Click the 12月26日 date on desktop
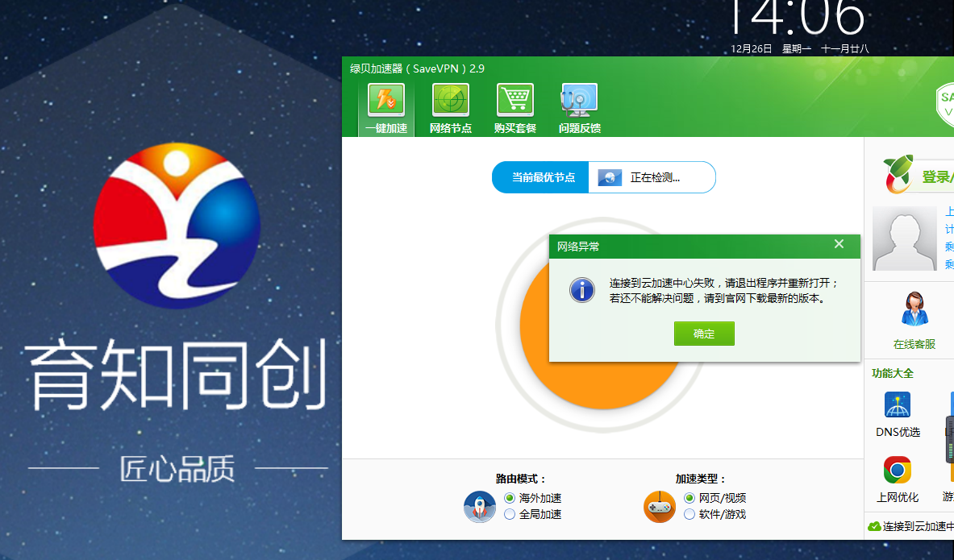This screenshot has height=560, width=954. click(x=752, y=48)
